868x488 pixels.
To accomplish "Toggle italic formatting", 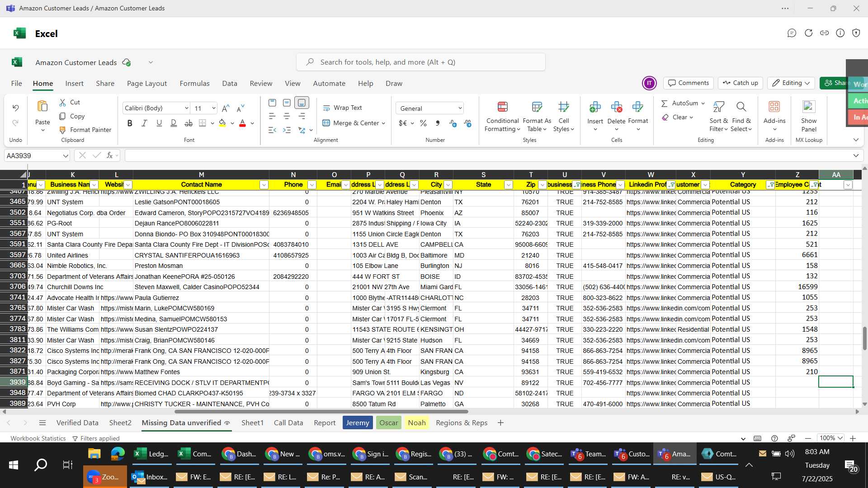I will coord(144,123).
